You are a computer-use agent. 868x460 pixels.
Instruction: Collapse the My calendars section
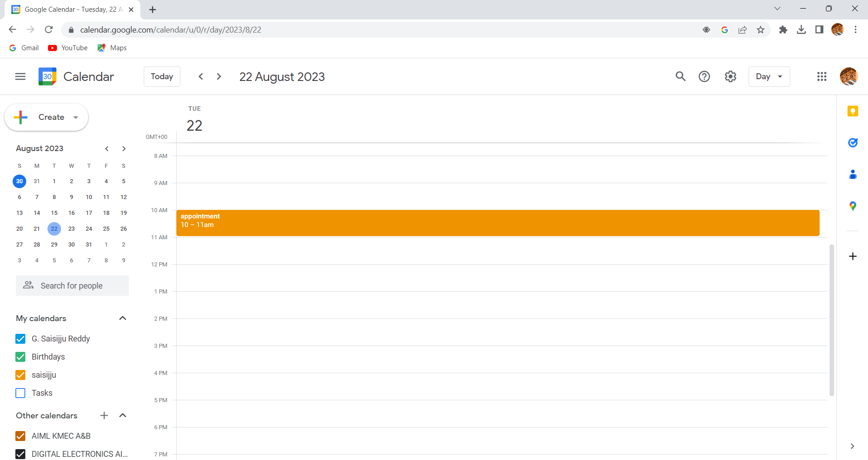coord(123,318)
